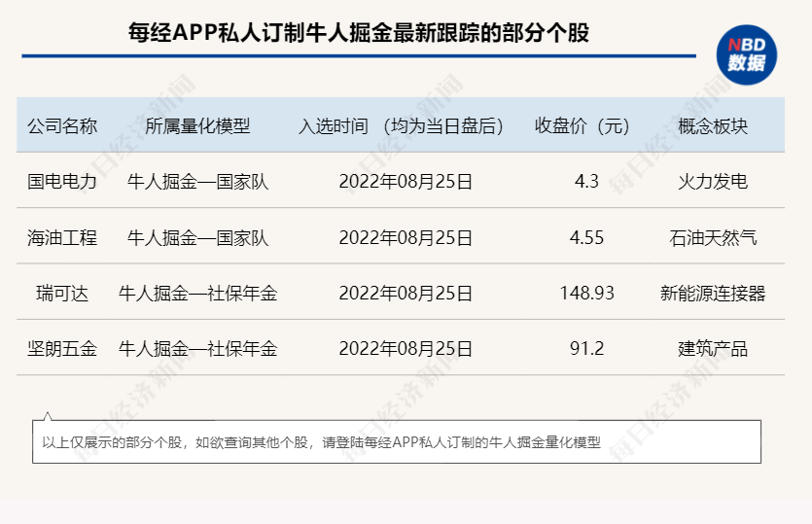Click the 建筑产品 concept cell
This screenshot has width=812, height=524.
(713, 348)
